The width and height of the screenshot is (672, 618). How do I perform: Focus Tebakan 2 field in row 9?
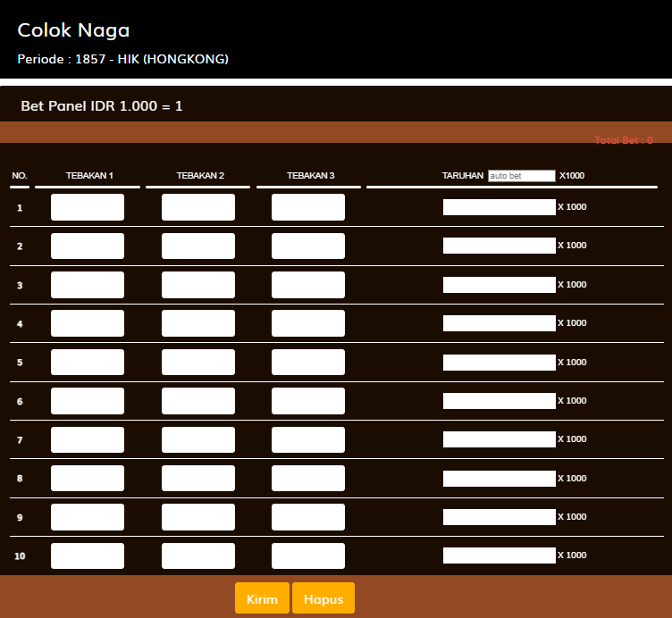(x=198, y=517)
